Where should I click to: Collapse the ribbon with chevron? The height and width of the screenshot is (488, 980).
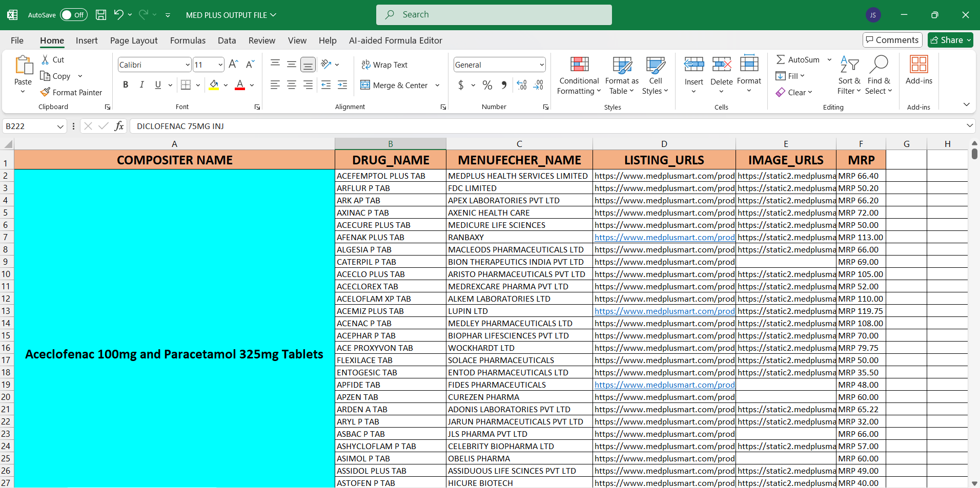click(x=966, y=104)
